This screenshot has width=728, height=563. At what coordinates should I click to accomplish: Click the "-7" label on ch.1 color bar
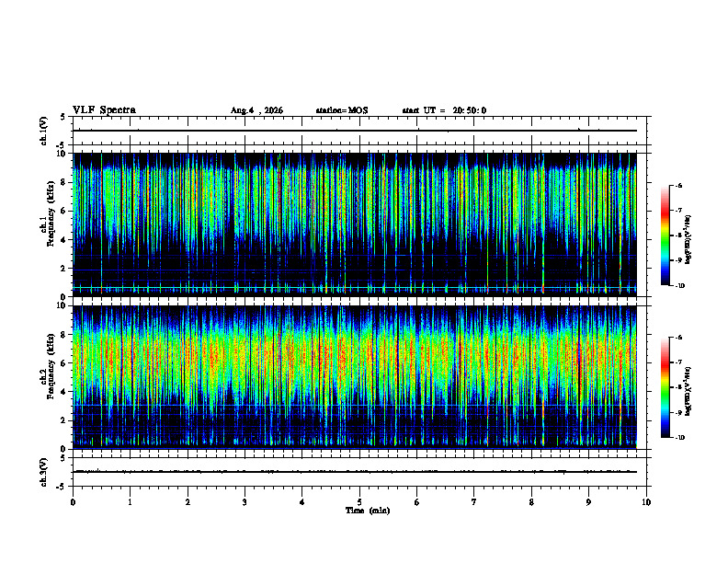tap(678, 211)
